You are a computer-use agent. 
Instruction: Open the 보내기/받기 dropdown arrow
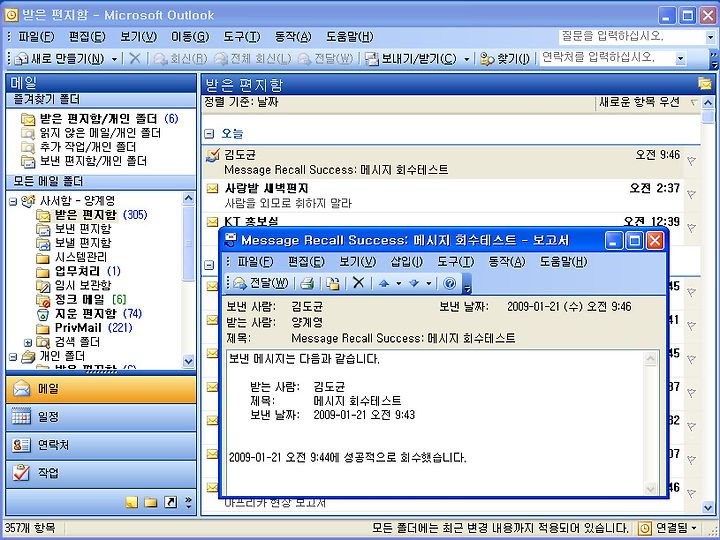click(x=467, y=59)
